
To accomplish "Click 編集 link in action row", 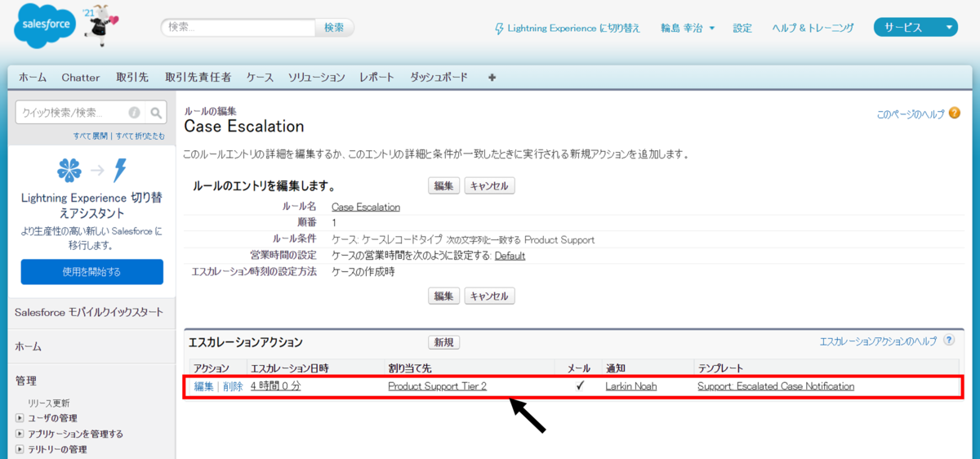I will point(204,386).
